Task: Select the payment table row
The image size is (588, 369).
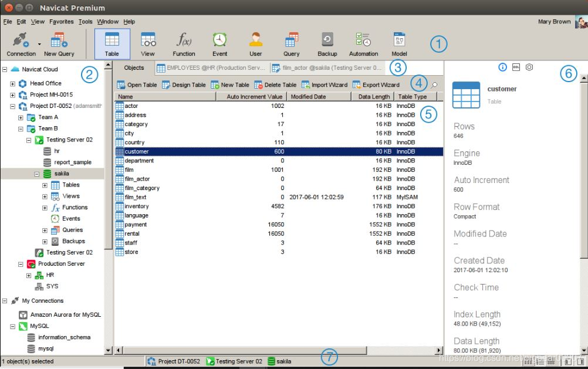Action: point(279,225)
